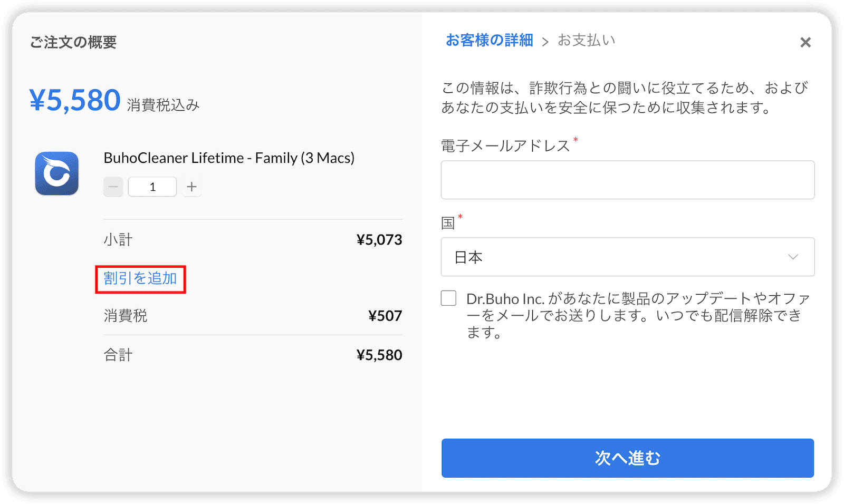The height and width of the screenshot is (504, 844).
Task: Click the 次へ進む button
Action: click(x=628, y=458)
